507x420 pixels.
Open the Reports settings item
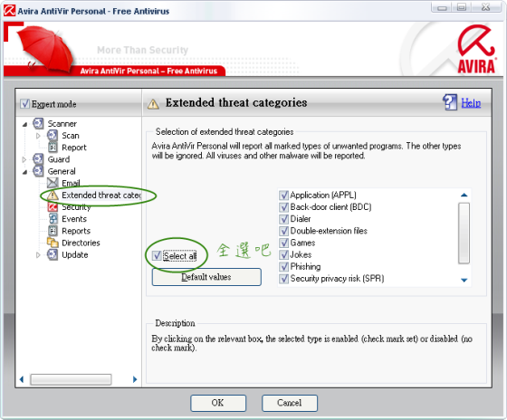[x=76, y=231]
